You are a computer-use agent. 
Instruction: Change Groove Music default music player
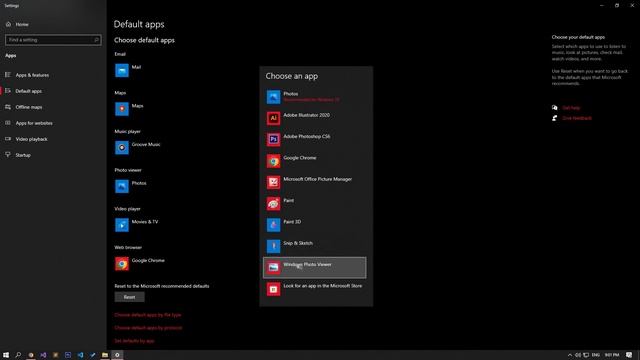[138, 147]
